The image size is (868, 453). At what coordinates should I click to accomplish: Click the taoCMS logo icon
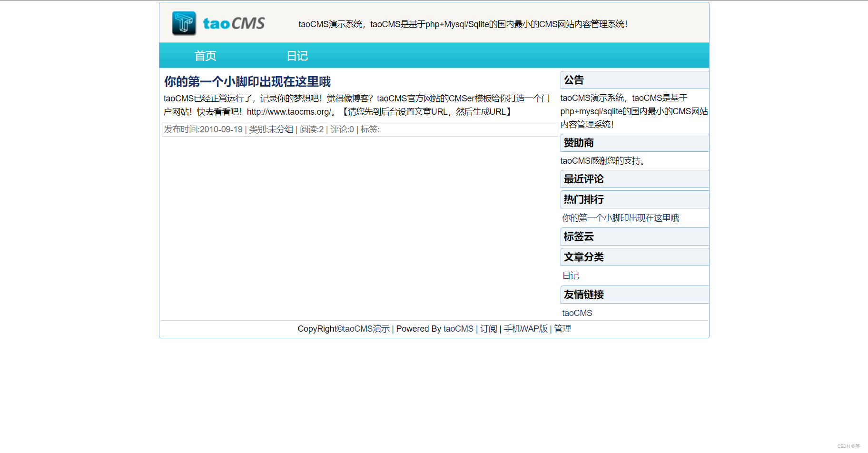pos(184,22)
